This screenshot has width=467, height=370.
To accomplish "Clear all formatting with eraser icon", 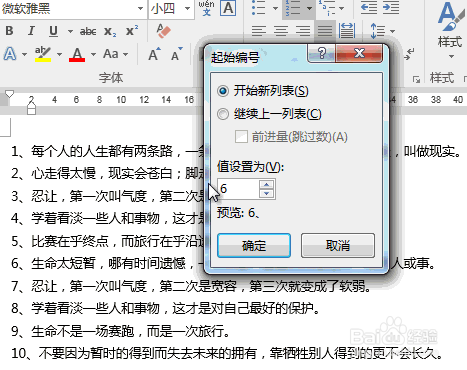I will pyautogui.click(x=163, y=31).
